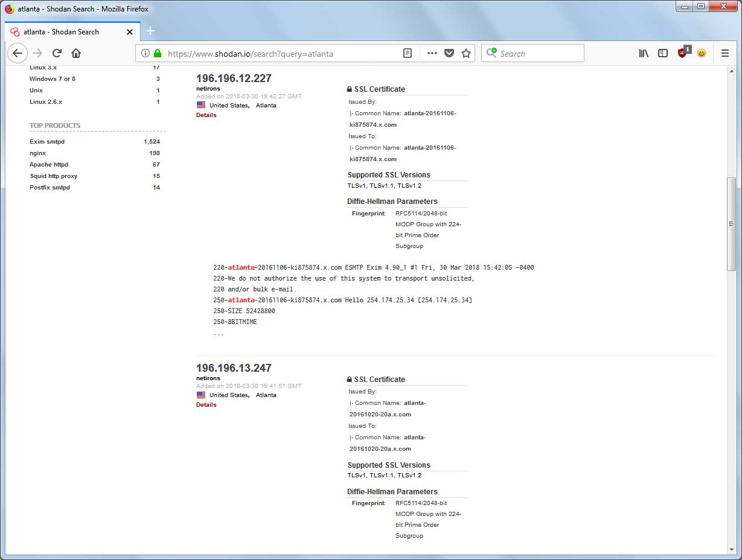Filter results by Postfix smtpd product
This screenshot has width=742, height=560.
[50, 187]
